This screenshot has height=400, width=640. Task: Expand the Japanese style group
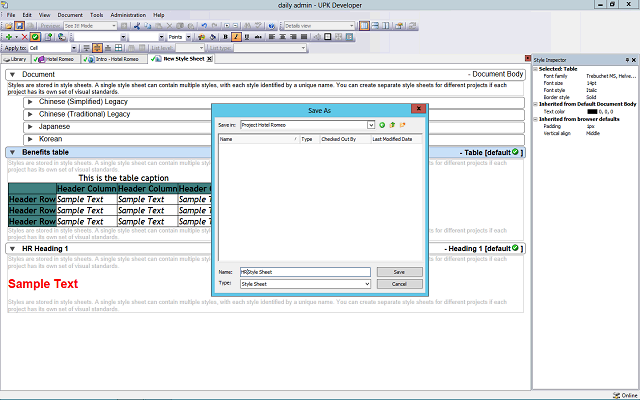pyautogui.click(x=30, y=127)
